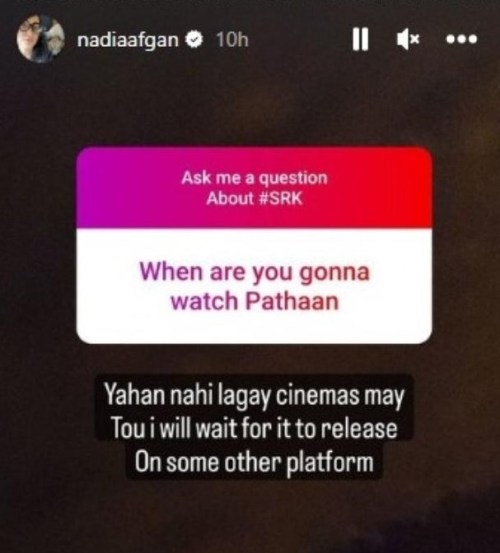Open nadiaafgan's profile picture
The image size is (500, 553).
pyautogui.click(x=40, y=39)
